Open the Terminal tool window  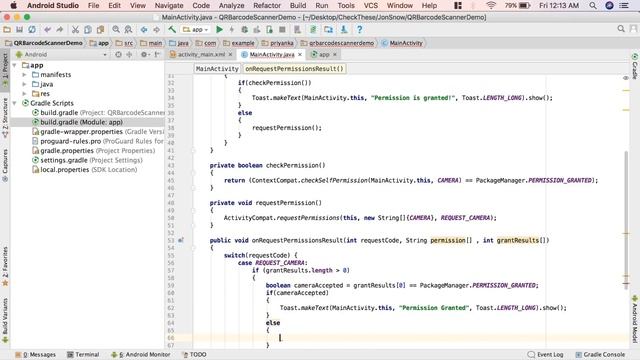[x=83, y=354]
